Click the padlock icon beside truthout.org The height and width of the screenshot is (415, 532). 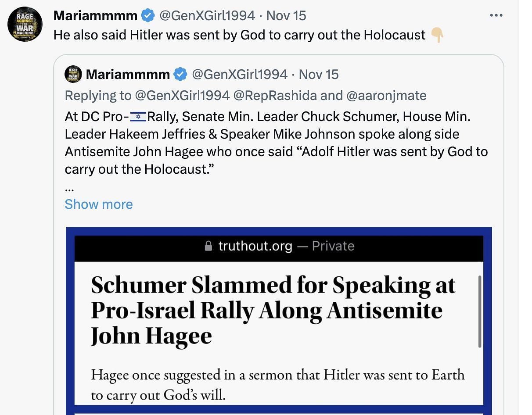(208, 246)
